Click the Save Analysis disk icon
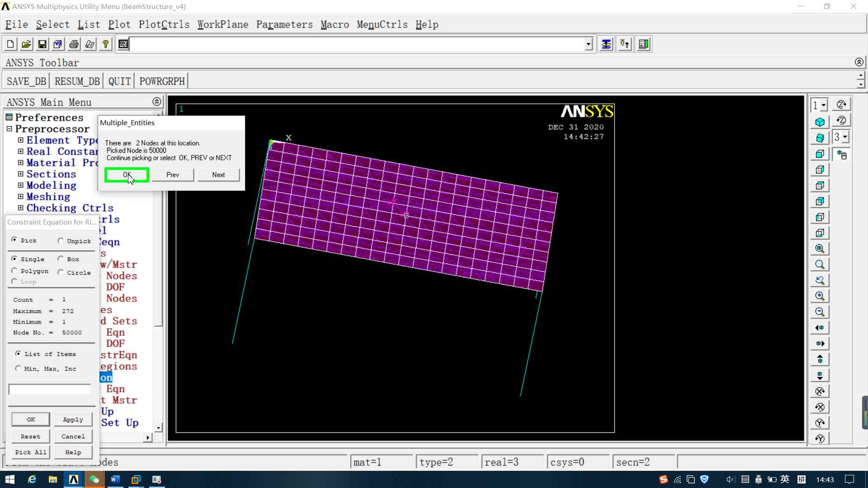The image size is (868, 488). pyautogui.click(x=42, y=44)
